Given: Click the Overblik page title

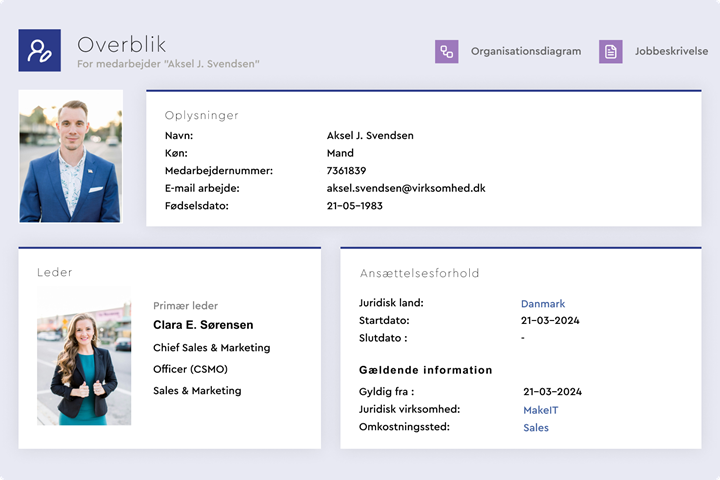Looking at the screenshot, I should [122, 44].
